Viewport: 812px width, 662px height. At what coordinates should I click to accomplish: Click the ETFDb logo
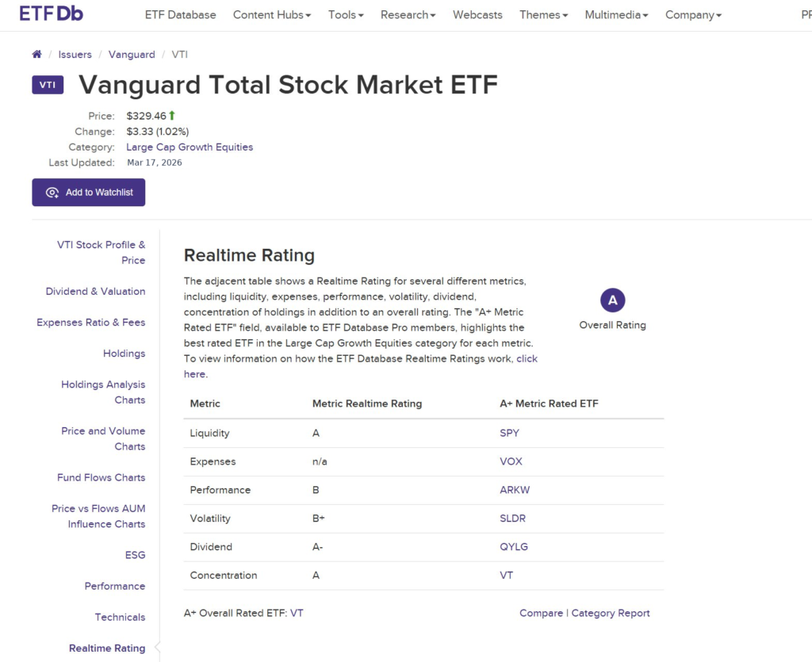49,13
